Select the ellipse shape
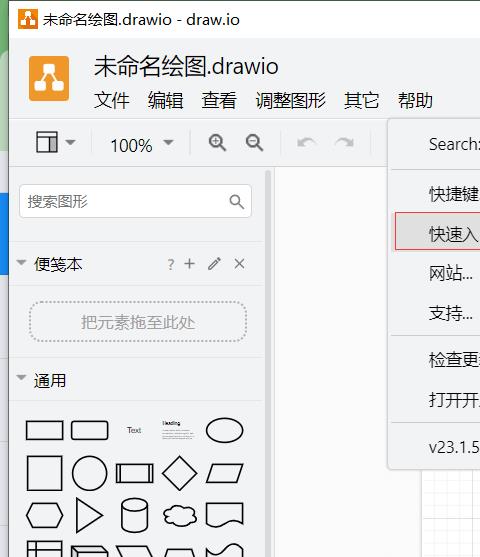This screenshot has height=557, width=480. (225, 430)
